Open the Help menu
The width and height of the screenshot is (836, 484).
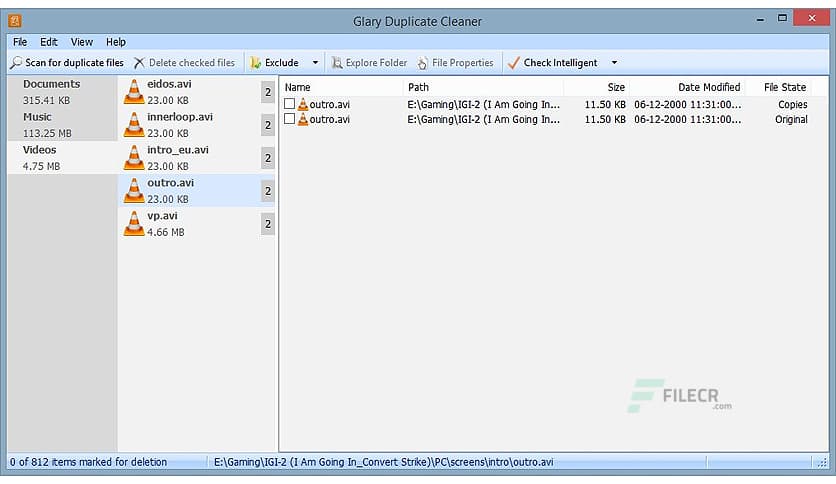click(116, 42)
